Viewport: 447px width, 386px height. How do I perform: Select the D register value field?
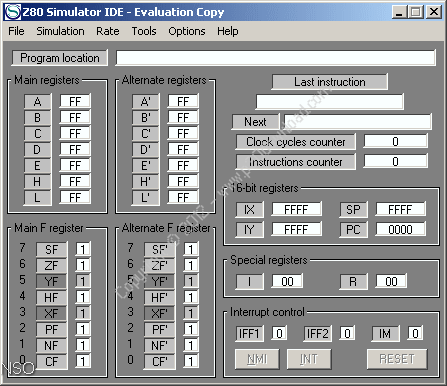[75, 149]
